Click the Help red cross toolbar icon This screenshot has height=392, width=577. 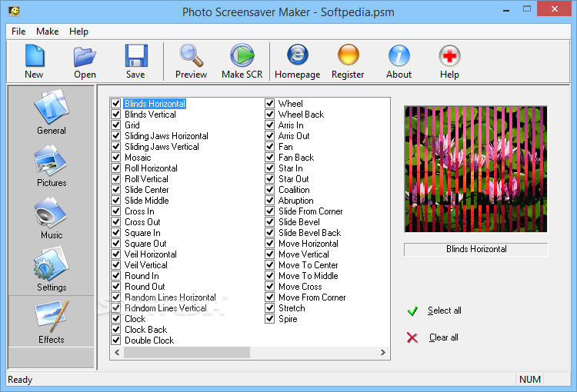coord(449,56)
